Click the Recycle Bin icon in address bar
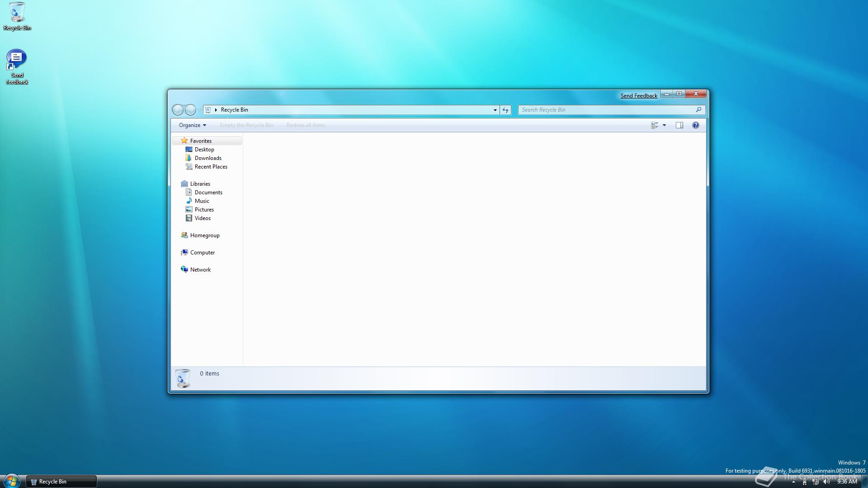The image size is (868, 488). click(x=208, y=110)
